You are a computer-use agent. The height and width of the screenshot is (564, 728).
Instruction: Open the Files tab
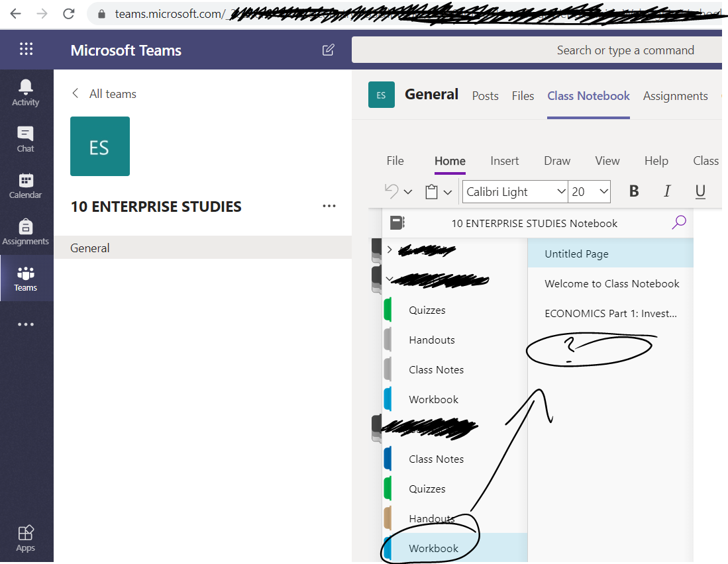[x=523, y=96]
